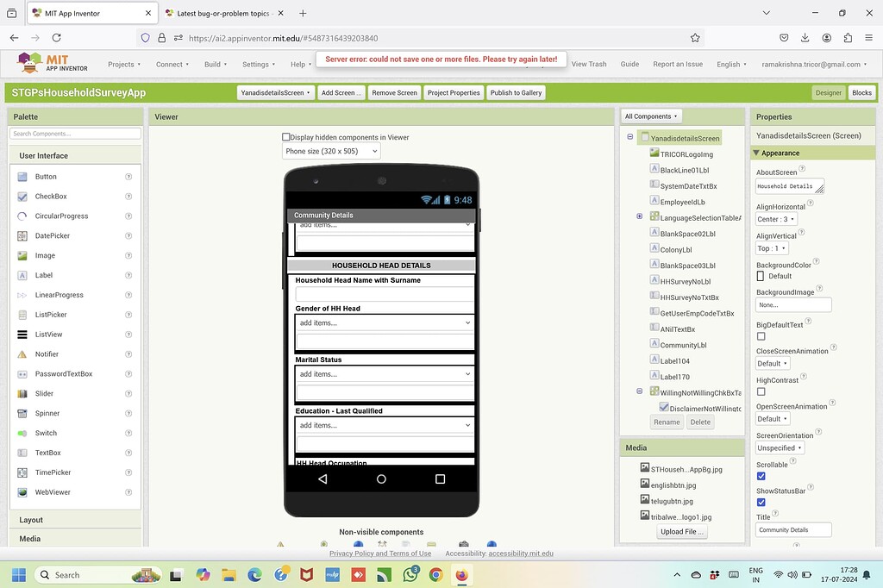Click the Button component icon in Palette

click(22, 177)
